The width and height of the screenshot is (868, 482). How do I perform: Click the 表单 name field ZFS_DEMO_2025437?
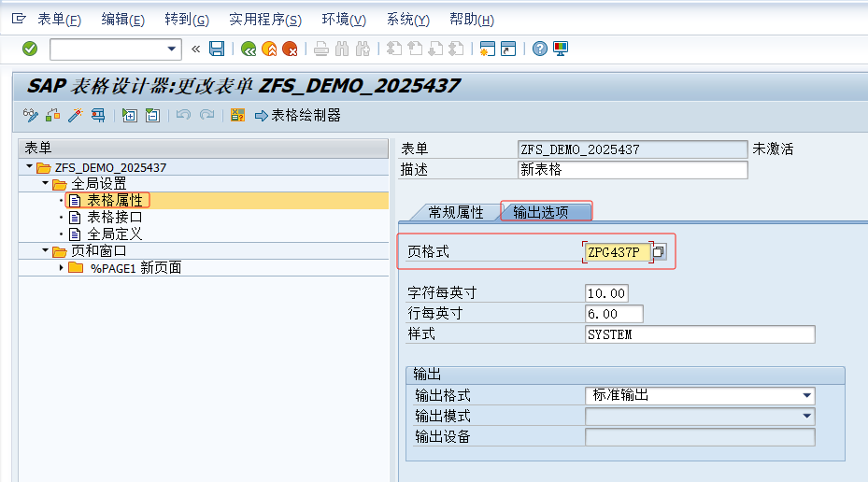pyautogui.click(x=633, y=149)
